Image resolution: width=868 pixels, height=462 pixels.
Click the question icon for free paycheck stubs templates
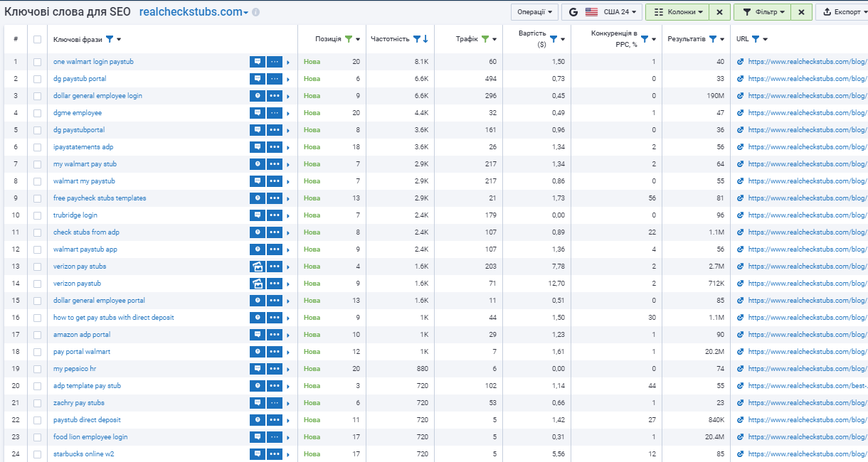coord(258,198)
